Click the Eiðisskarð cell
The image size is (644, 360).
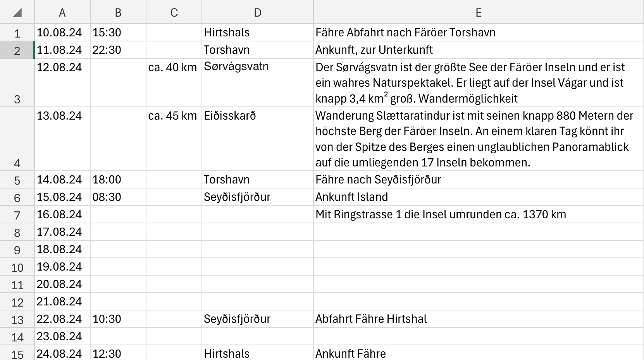258,139
